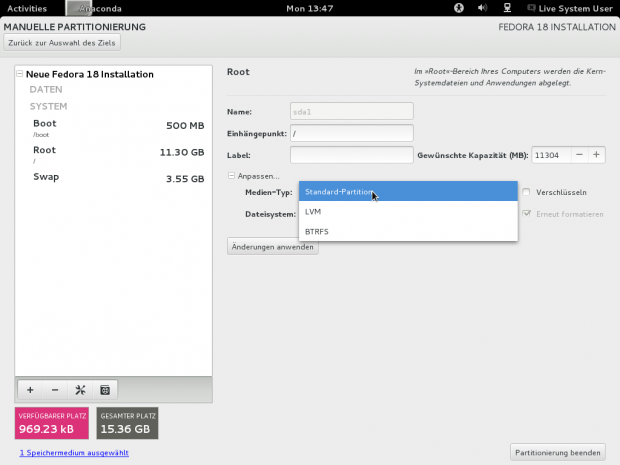The height and width of the screenshot is (465, 620).
Task: Toggle the Erneut formatieren checkbox
Action: pos(527,213)
